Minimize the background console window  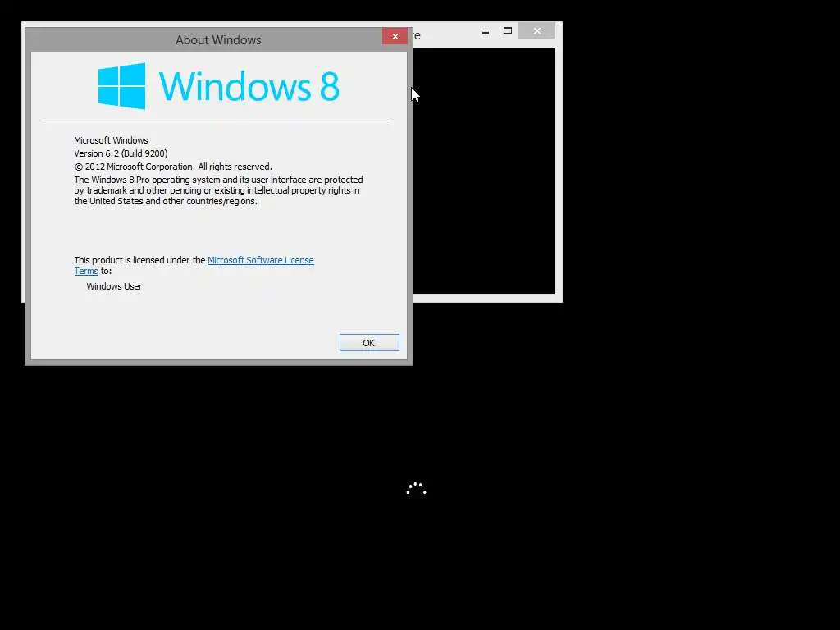486,31
